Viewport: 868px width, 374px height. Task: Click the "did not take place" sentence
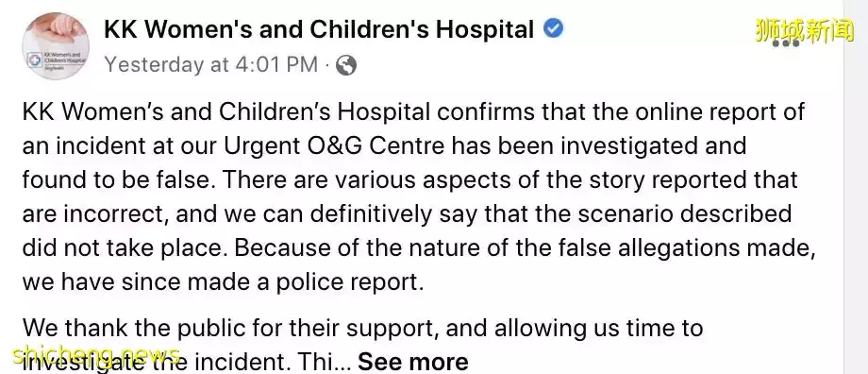125,247
